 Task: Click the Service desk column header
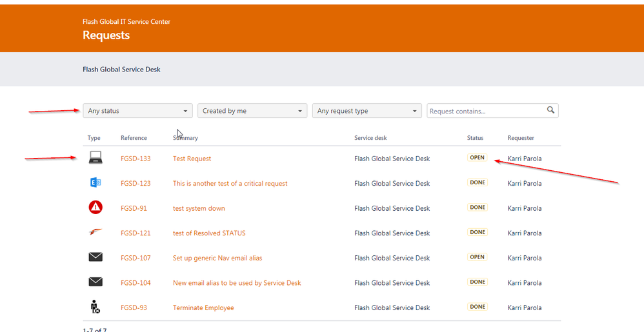370,138
